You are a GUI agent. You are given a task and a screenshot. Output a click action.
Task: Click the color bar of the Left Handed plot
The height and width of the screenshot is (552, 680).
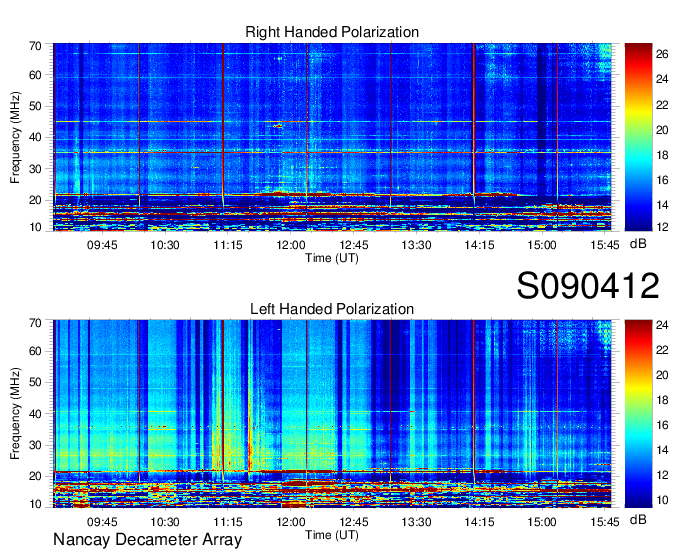click(x=638, y=414)
